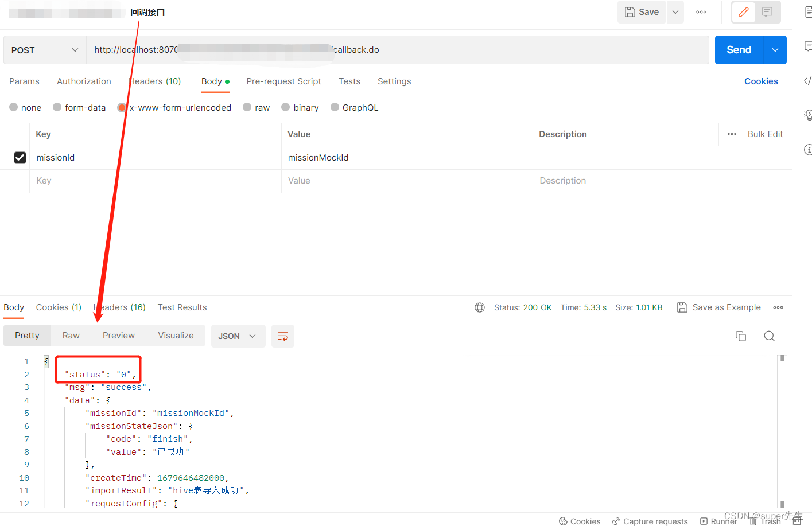812x526 pixels.
Task: Select the raw body type
Action: (x=256, y=107)
